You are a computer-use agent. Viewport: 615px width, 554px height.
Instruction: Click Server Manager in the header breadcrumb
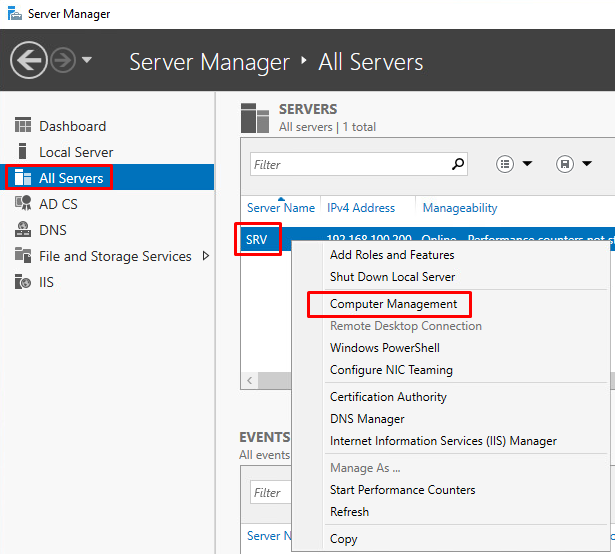pos(209,63)
